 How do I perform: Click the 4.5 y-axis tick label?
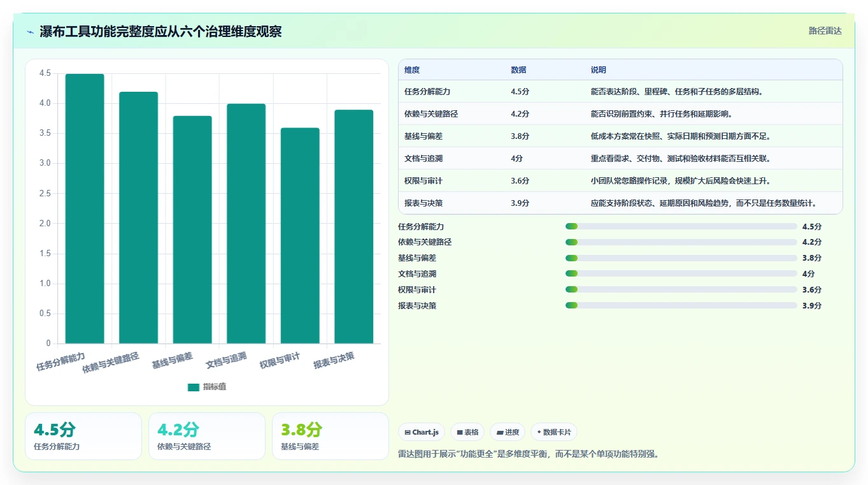(x=45, y=73)
